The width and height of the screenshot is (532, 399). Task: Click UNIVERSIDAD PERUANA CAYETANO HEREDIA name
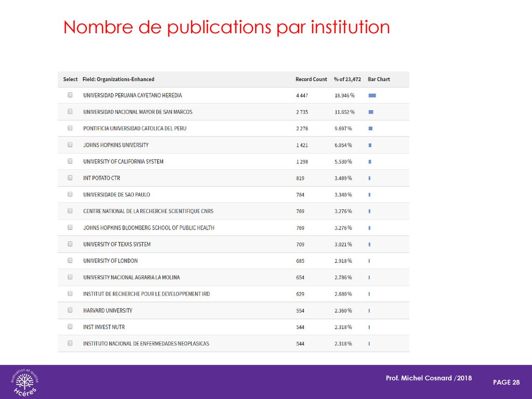click(132, 96)
